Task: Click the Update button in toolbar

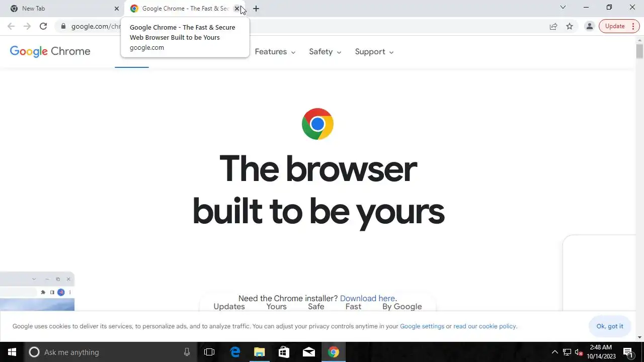Action: (619, 26)
